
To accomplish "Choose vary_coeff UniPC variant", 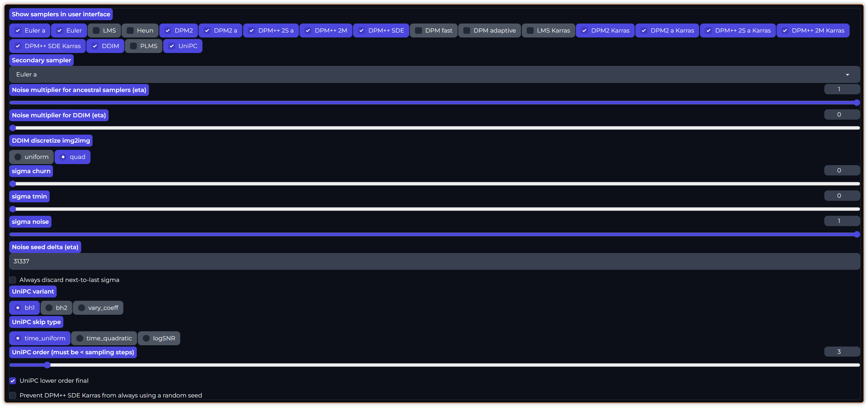I will coord(81,308).
